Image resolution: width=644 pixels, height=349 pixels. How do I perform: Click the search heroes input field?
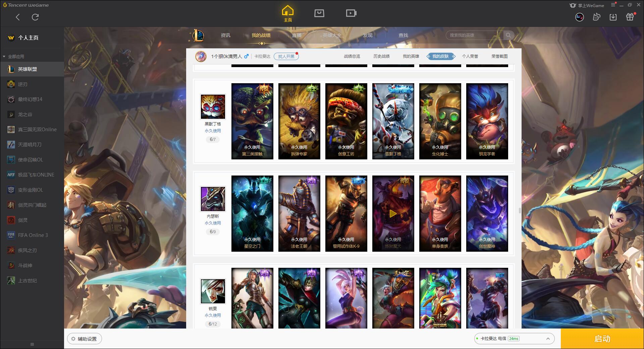(475, 35)
